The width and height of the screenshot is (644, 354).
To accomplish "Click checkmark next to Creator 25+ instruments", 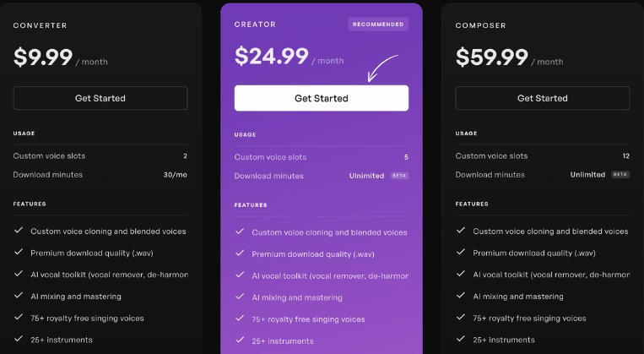I will click(x=240, y=340).
